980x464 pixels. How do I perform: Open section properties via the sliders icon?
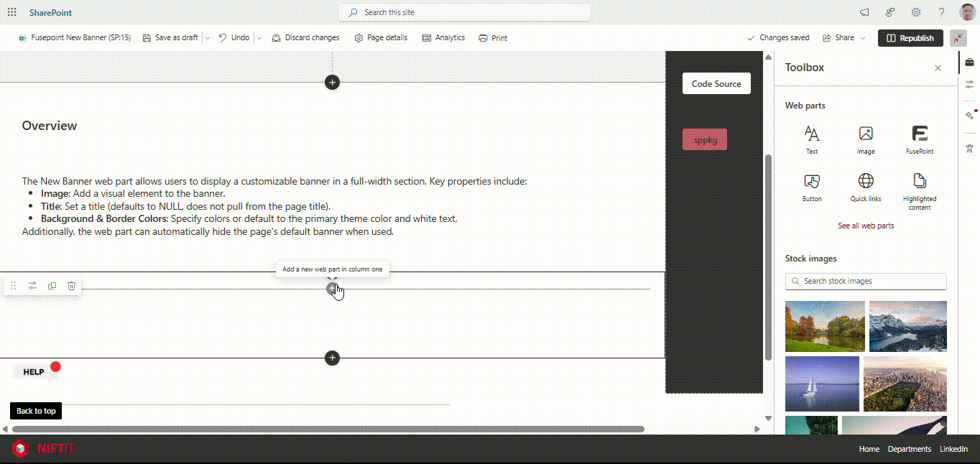32,286
